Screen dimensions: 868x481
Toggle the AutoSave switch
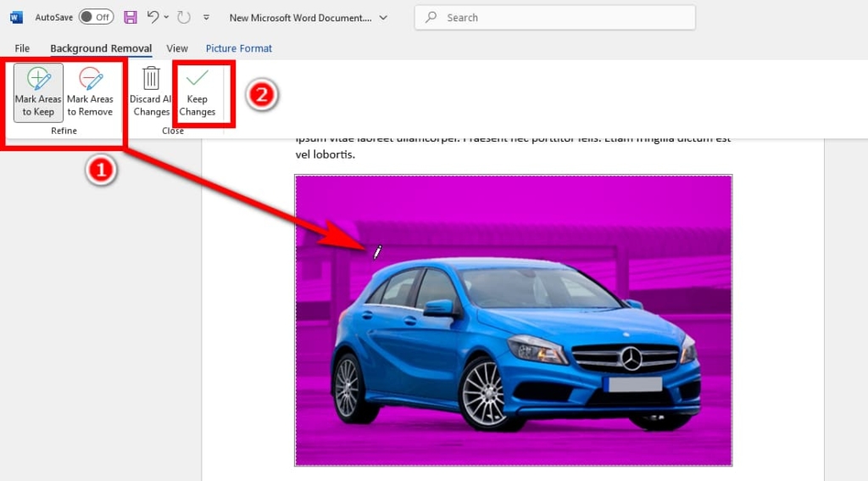[96, 17]
